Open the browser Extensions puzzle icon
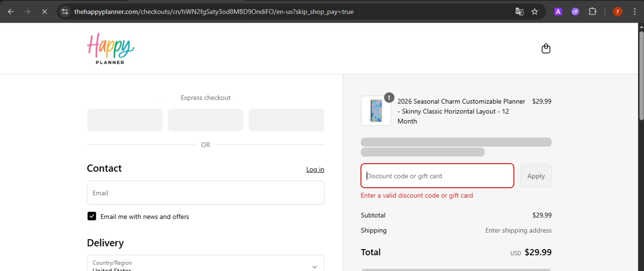 592,12
